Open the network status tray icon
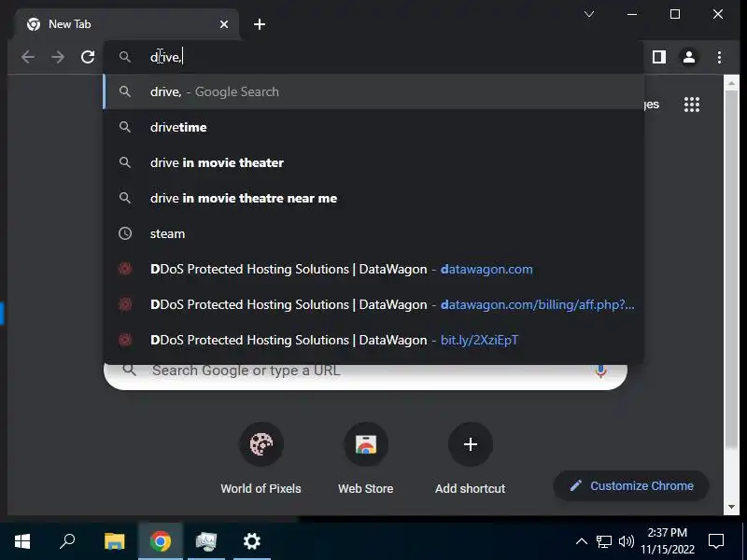Viewport: 747px width, 560px height. coord(604,541)
